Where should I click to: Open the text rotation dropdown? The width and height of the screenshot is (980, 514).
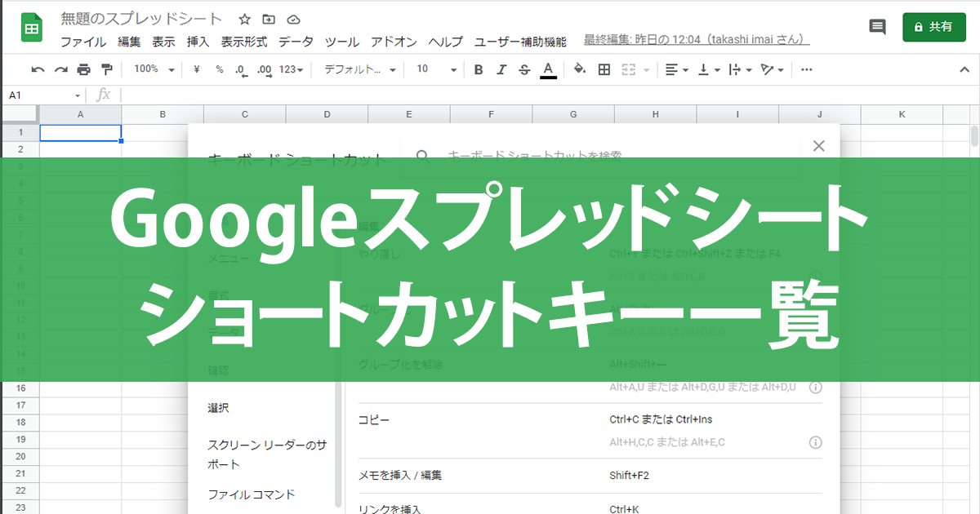(x=772, y=70)
